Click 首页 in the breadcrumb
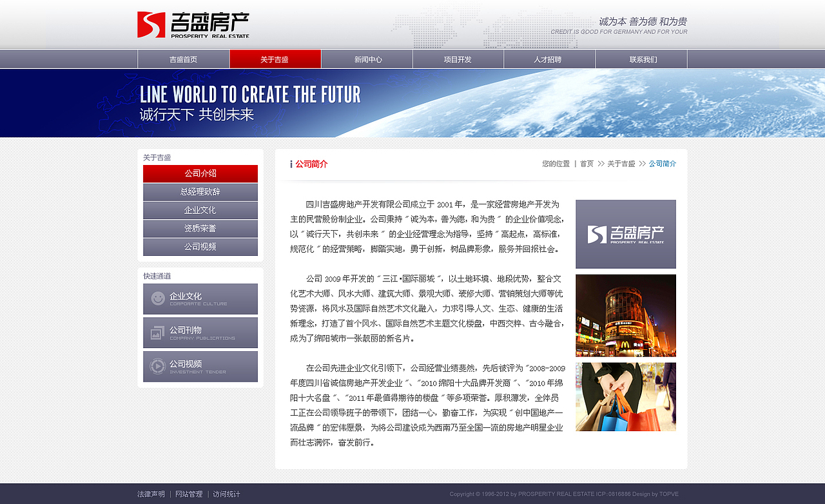The height and width of the screenshot is (504, 825). pyautogui.click(x=587, y=164)
